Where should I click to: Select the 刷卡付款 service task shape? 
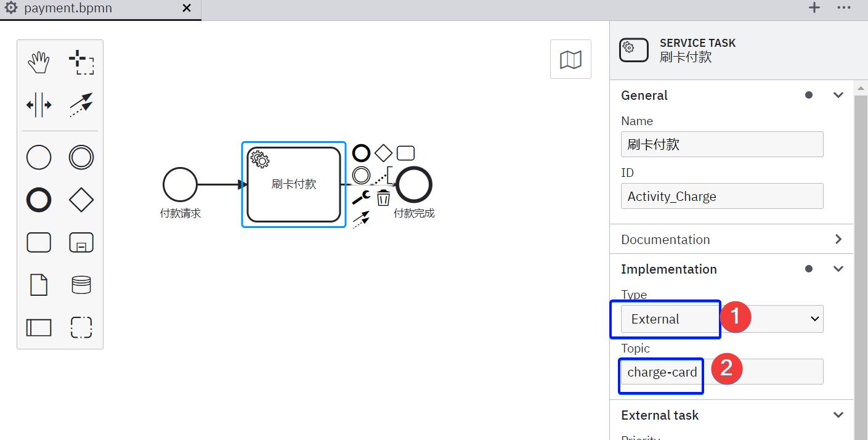coord(294,184)
